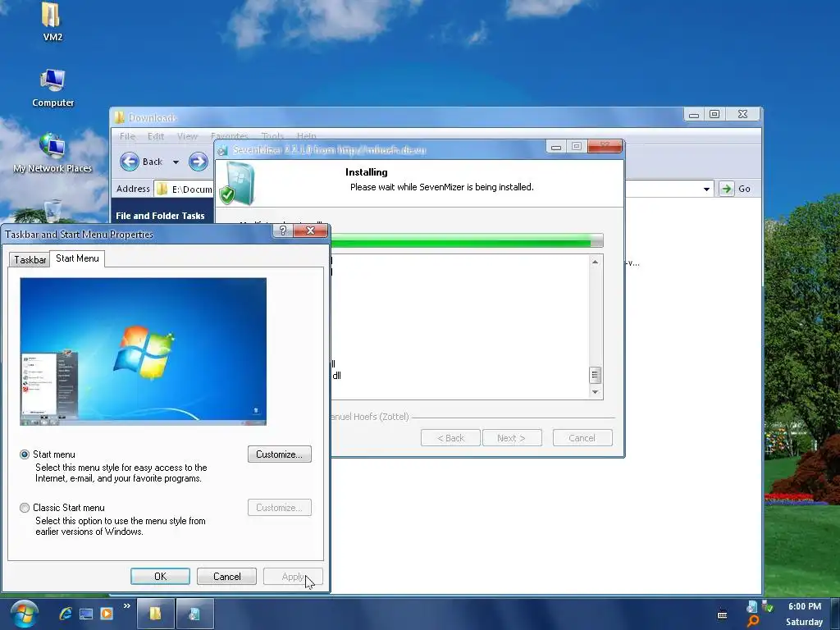
Task: Open the Edit menu in Downloads window
Action: 156,136
